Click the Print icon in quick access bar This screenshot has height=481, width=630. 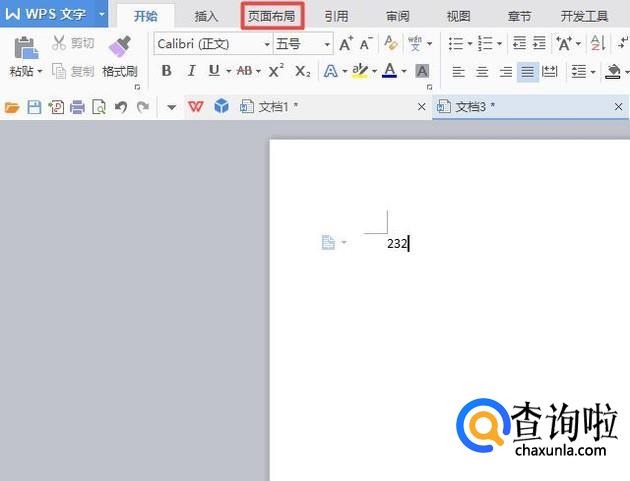(77, 107)
